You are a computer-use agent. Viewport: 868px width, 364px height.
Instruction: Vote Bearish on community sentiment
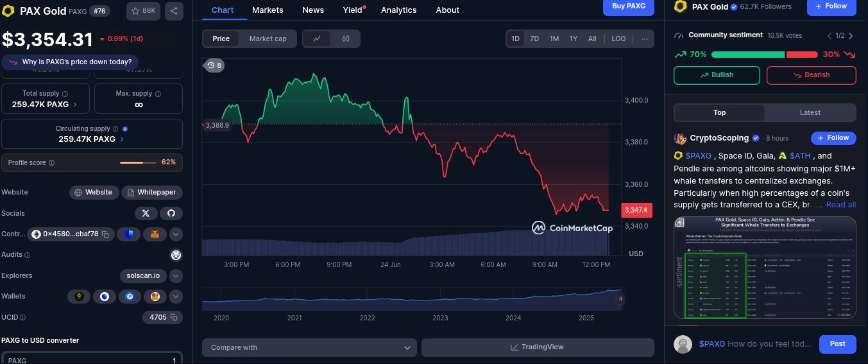812,75
